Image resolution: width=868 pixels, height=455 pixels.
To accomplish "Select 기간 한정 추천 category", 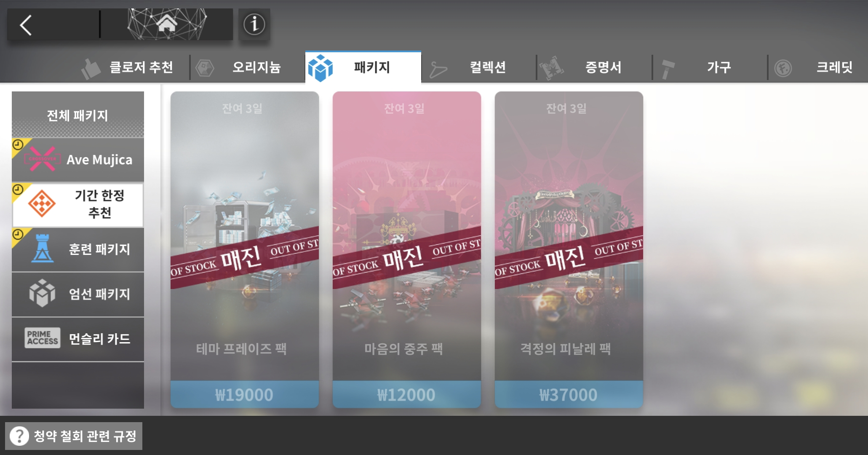I will click(78, 204).
